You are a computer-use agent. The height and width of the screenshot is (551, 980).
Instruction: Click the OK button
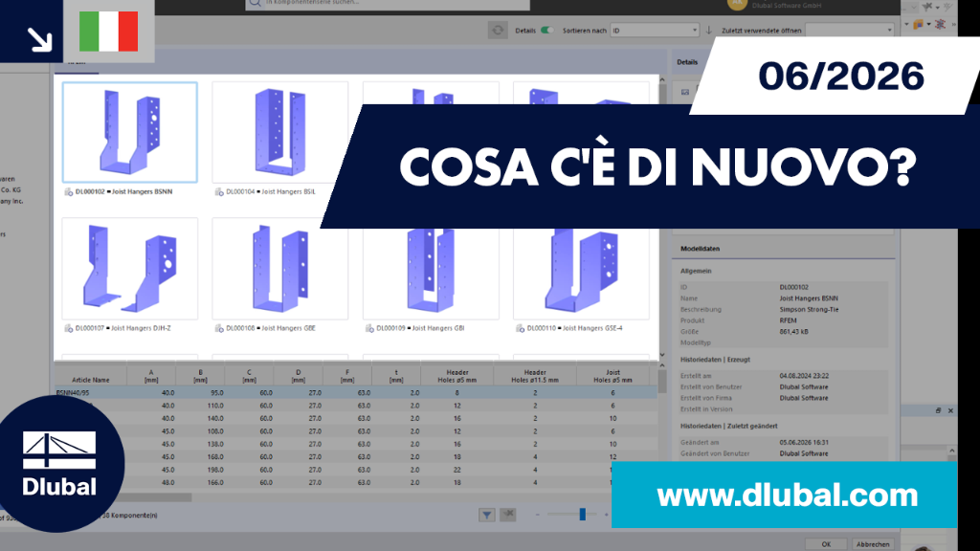(x=826, y=544)
